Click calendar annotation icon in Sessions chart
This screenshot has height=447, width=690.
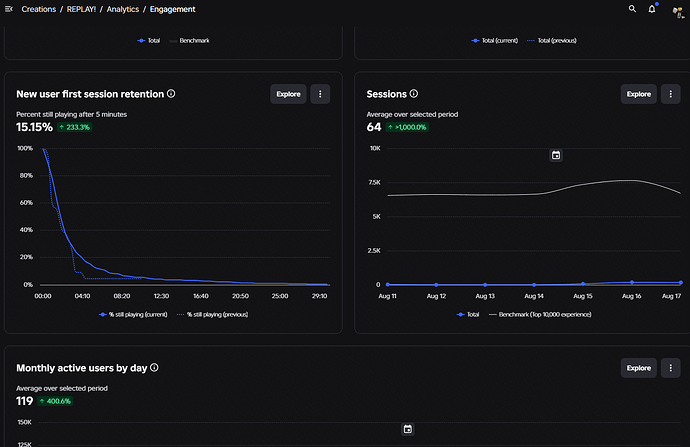pos(556,155)
